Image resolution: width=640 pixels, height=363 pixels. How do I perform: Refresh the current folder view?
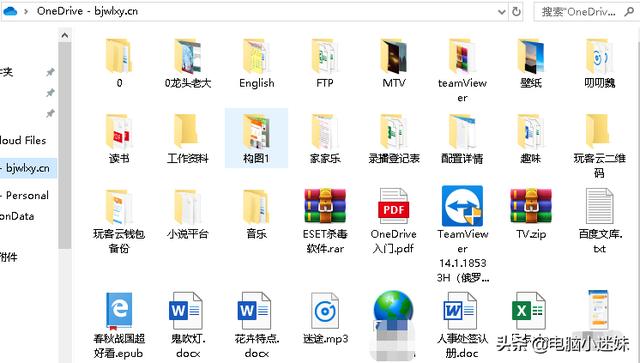pos(516,11)
